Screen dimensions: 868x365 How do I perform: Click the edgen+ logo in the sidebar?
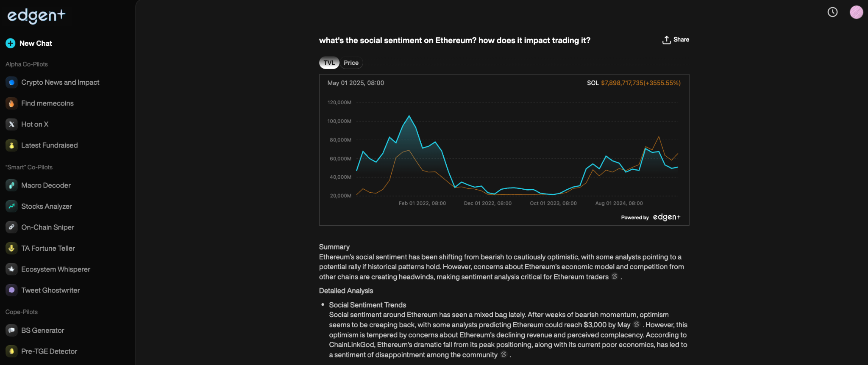36,16
